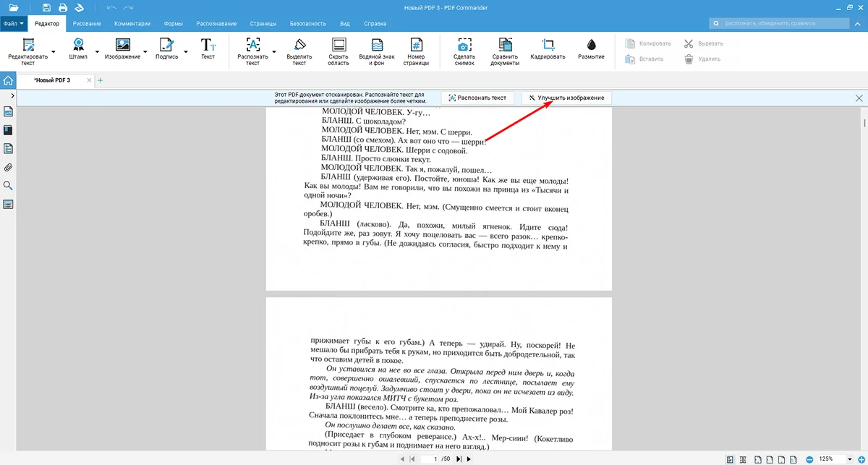Open the Комментарии tab
The image size is (868, 465).
[x=132, y=23]
